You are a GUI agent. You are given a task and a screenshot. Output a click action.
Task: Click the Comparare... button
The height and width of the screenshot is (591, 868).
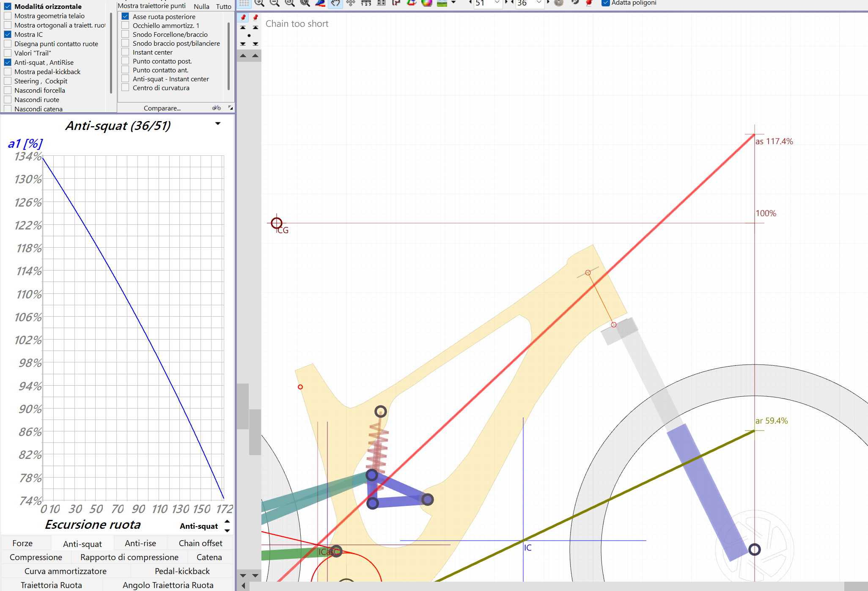click(162, 108)
